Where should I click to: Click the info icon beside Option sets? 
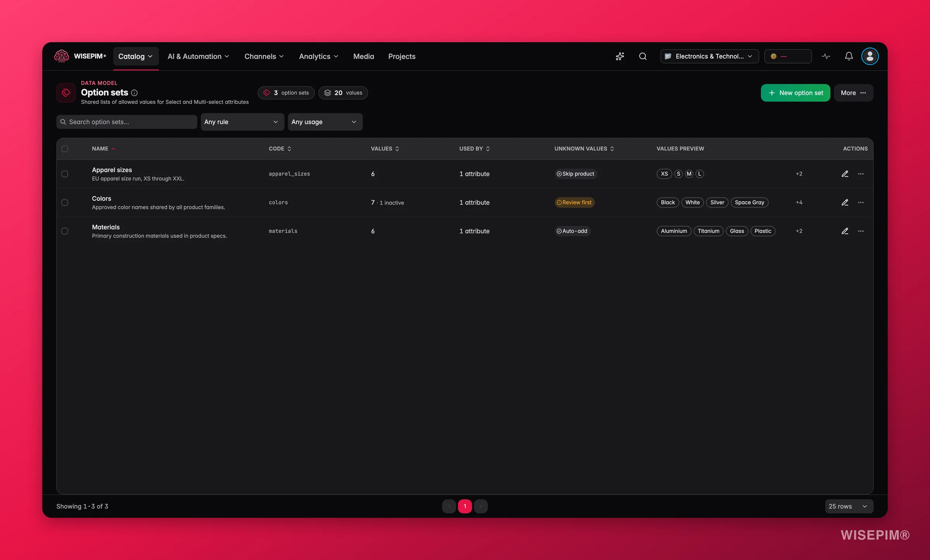click(134, 93)
